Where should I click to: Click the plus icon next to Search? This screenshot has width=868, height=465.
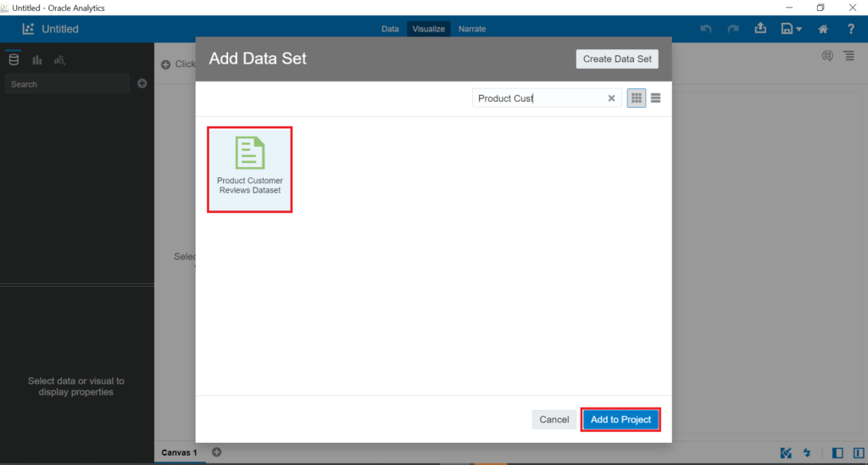[142, 83]
